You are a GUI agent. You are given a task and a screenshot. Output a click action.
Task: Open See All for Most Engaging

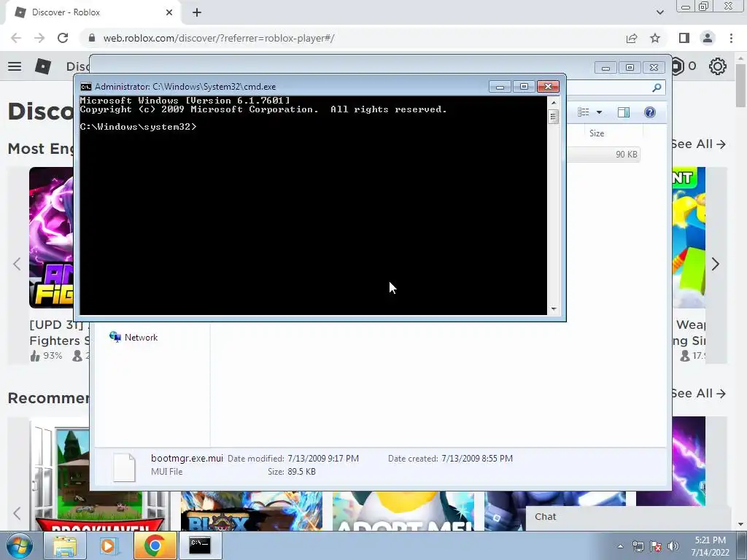[698, 144]
